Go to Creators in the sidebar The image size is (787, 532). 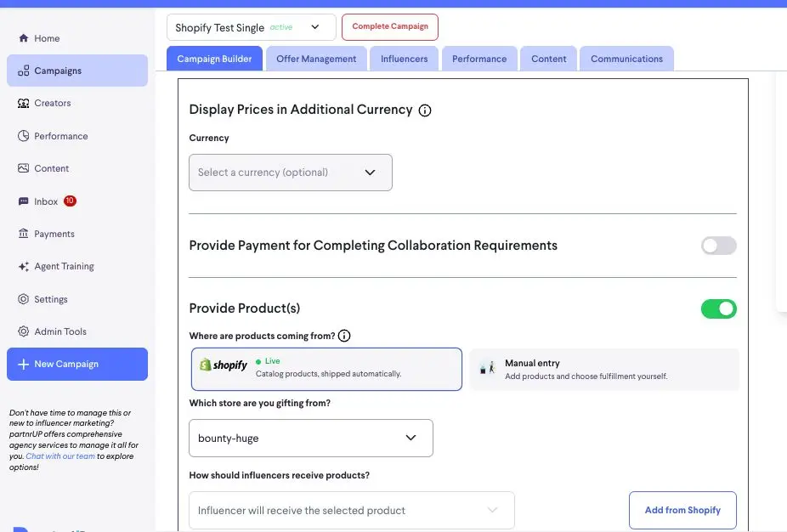77,104
